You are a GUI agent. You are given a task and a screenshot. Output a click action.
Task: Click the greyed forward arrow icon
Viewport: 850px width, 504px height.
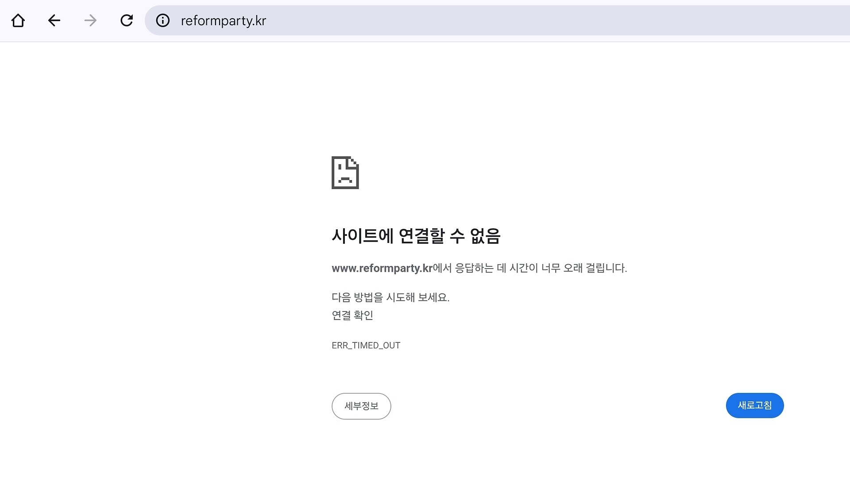[90, 20]
